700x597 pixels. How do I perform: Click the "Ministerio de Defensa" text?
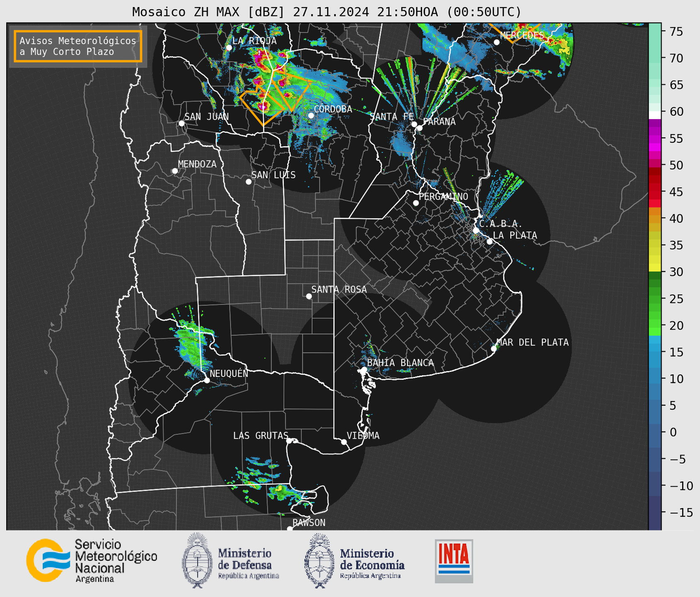click(x=245, y=559)
